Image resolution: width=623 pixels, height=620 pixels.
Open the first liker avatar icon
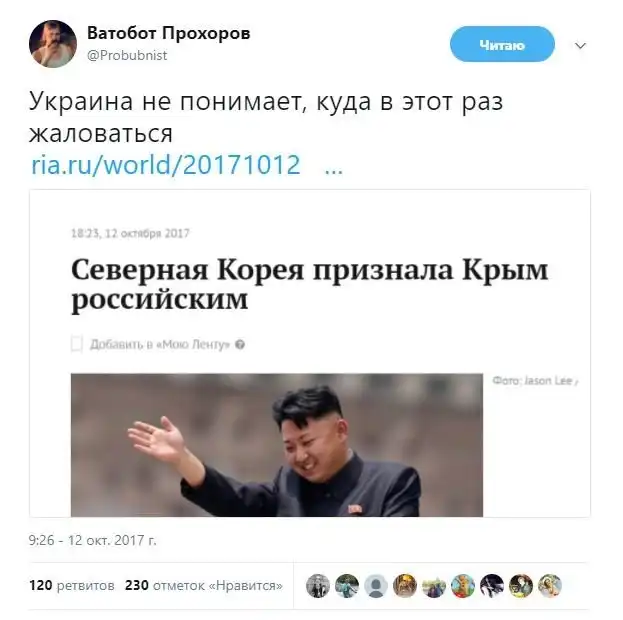click(318, 586)
